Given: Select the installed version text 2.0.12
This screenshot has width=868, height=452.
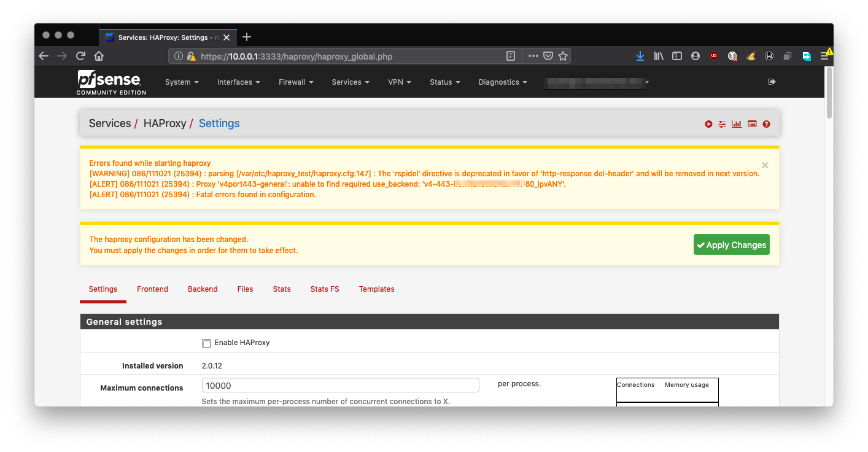Looking at the screenshot, I should pyautogui.click(x=212, y=365).
